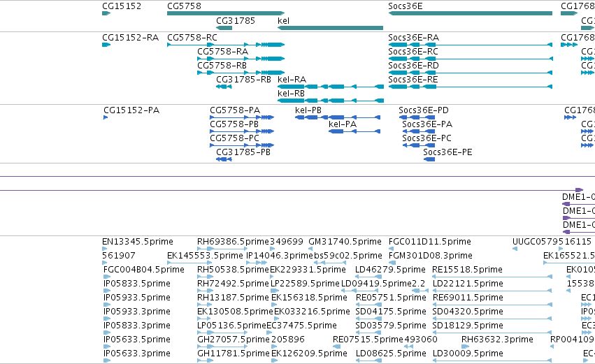Select EST LD22121.5prime
This screenshot has height=364, width=595.
[x=468, y=284]
